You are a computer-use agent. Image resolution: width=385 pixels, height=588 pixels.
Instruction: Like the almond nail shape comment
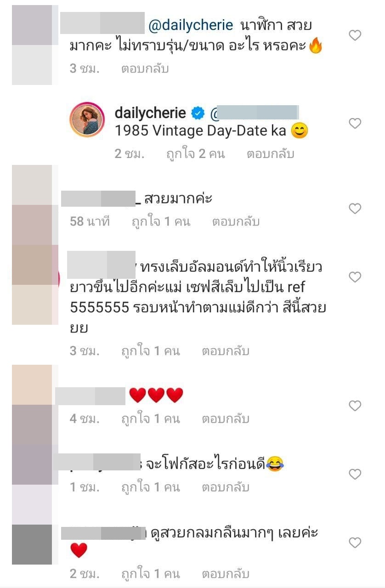(355, 277)
